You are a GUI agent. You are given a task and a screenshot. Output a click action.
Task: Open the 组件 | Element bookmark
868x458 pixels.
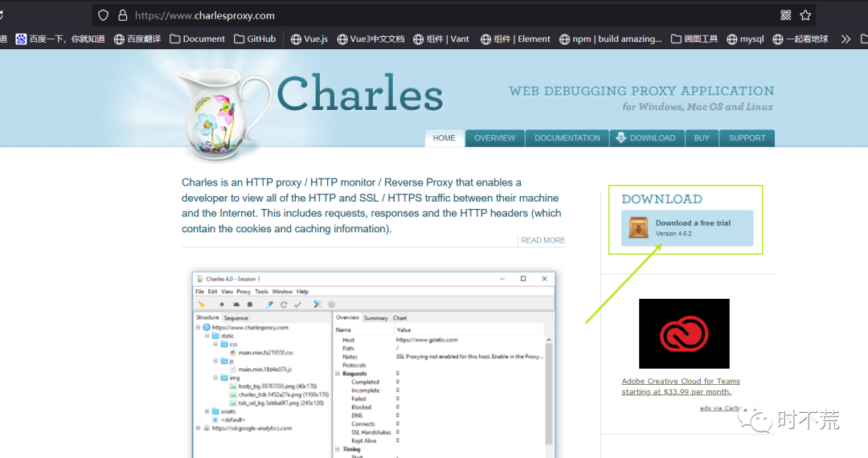[515, 39]
